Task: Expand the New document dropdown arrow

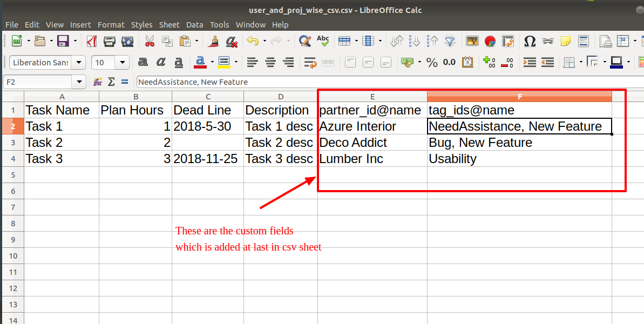Action: coord(28,40)
